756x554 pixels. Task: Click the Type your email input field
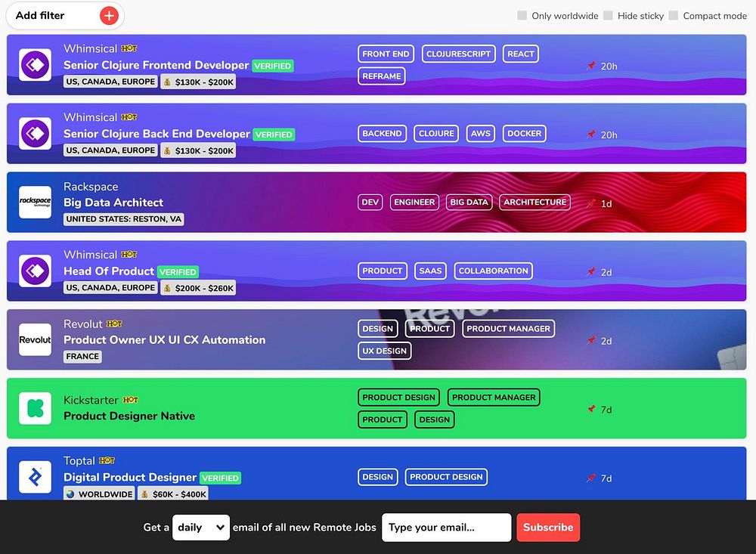[x=447, y=527]
